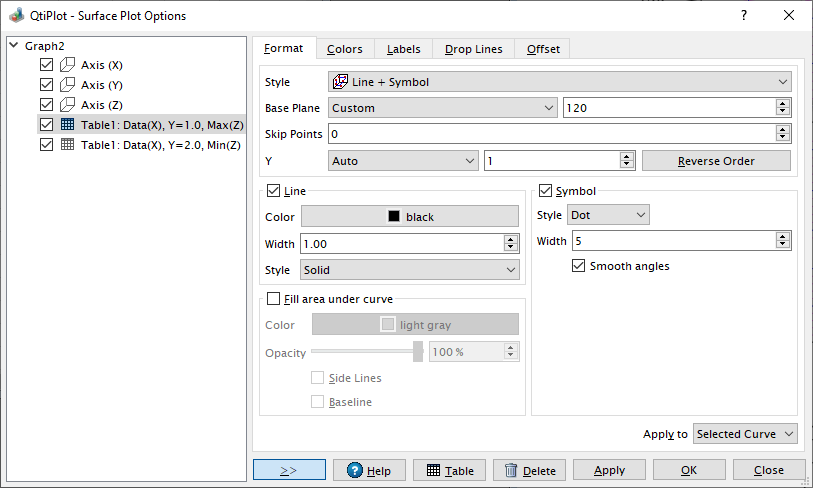Disable the Smooth angles checkbox
Image resolution: width=813 pixels, height=488 pixels.
[x=578, y=266]
